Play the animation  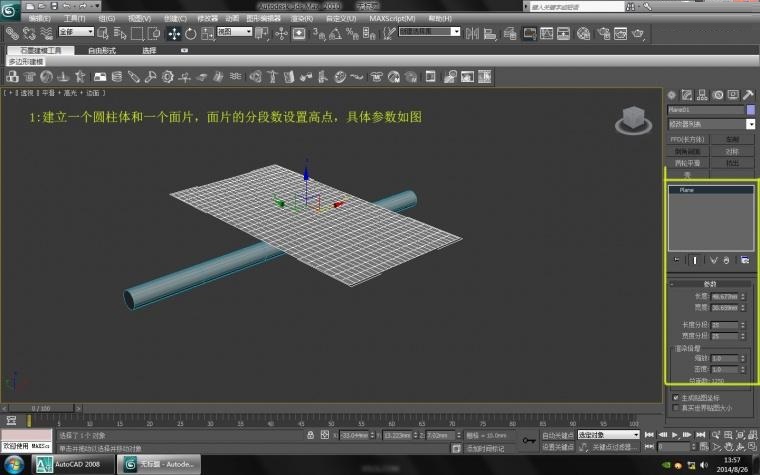675,435
